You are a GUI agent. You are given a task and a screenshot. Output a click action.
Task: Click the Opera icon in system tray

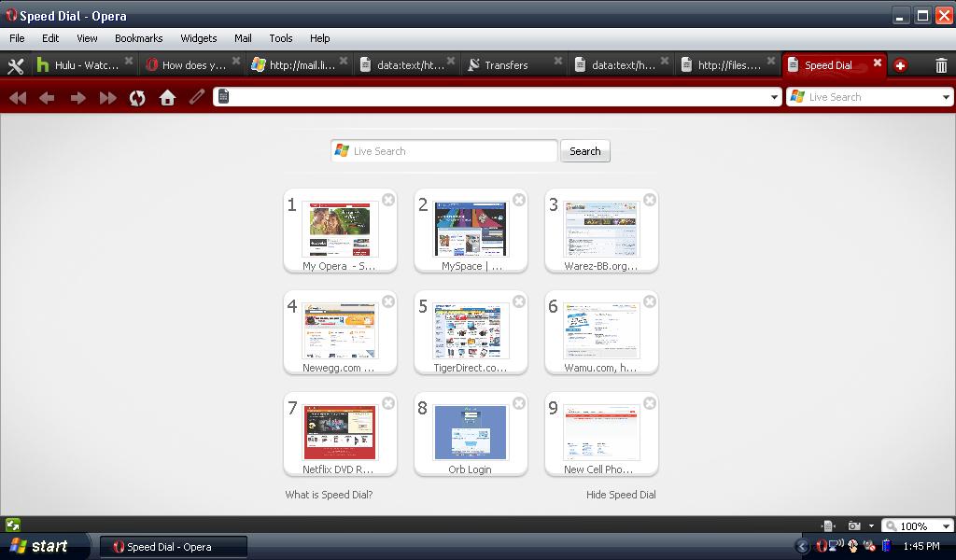pyautogui.click(x=822, y=546)
